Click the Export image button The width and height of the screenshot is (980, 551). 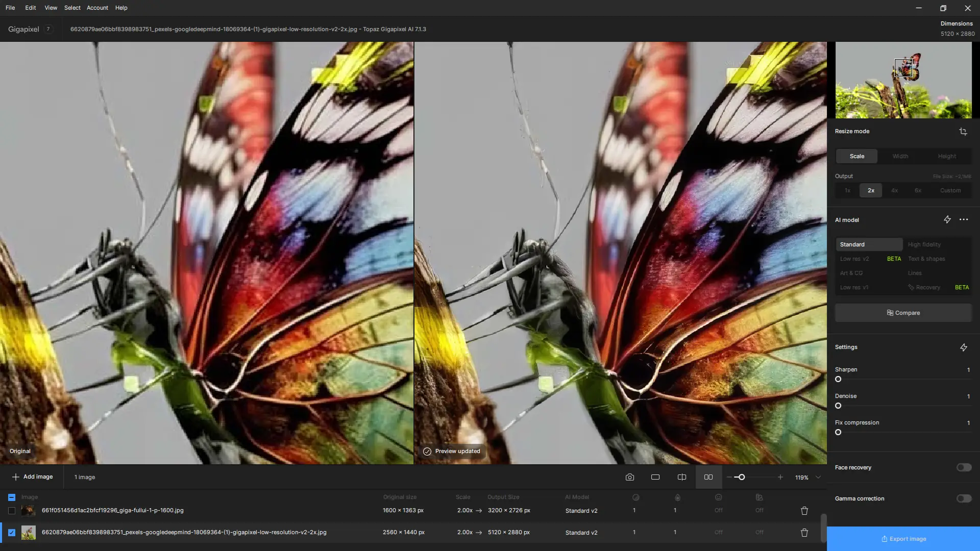click(903, 539)
